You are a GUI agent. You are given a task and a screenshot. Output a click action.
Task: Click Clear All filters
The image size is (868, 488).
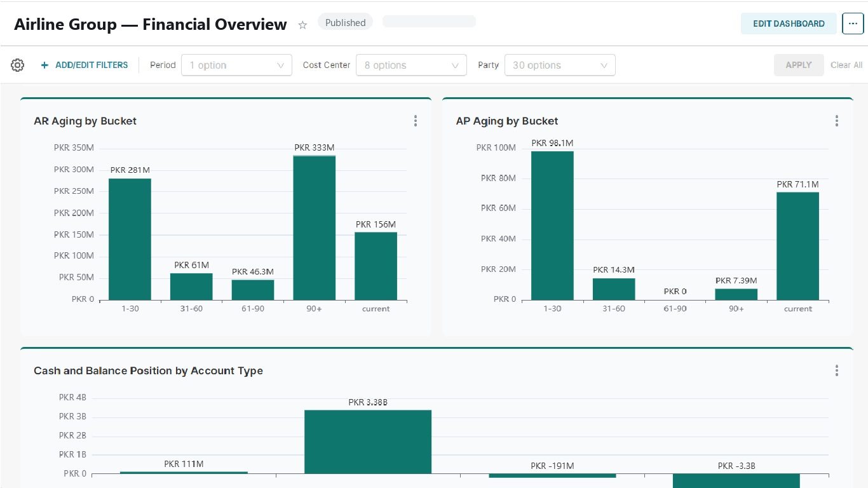click(x=846, y=65)
